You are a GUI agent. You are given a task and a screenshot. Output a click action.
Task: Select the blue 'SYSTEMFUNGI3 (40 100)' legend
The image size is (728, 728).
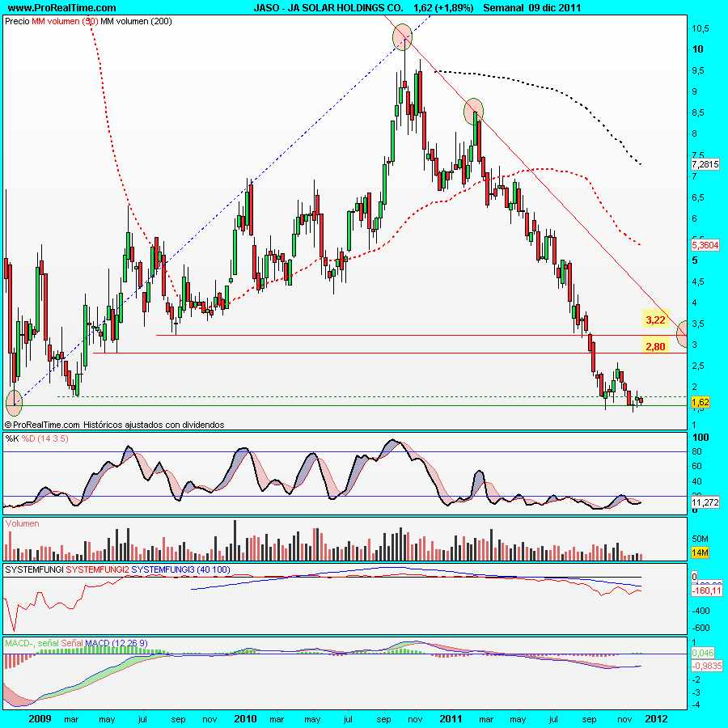180,569
